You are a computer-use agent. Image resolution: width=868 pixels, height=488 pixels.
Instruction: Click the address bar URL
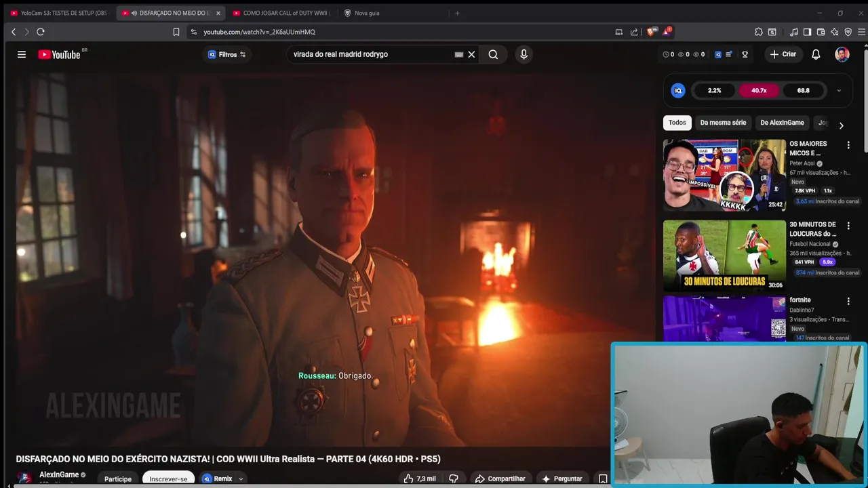(x=259, y=32)
